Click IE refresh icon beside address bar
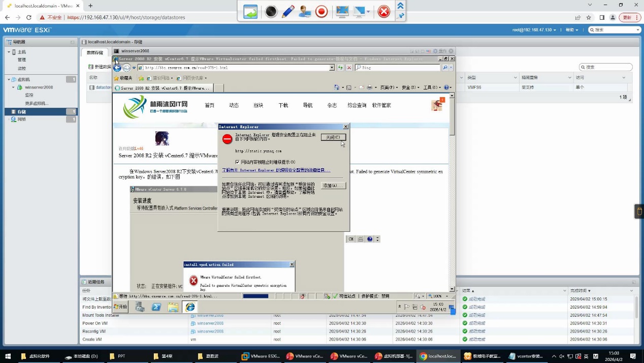 pyautogui.click(x=341, y=68)
